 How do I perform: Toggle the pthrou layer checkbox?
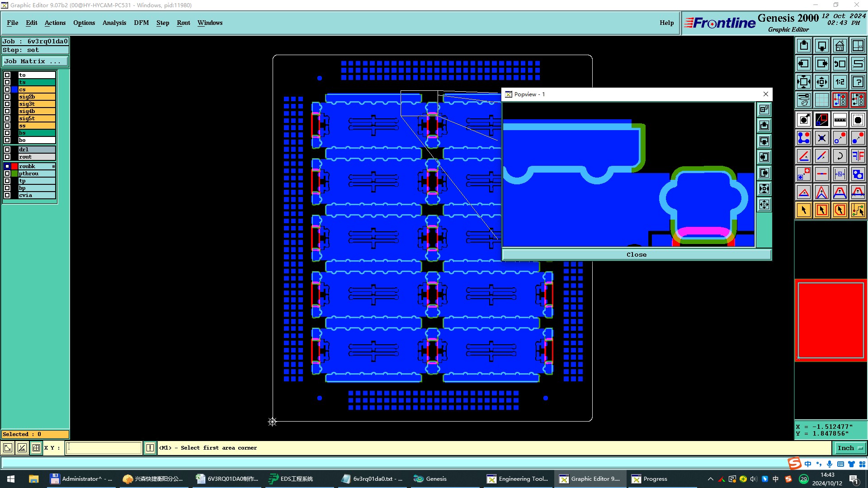pyautogui.click(x=7, y=174)
